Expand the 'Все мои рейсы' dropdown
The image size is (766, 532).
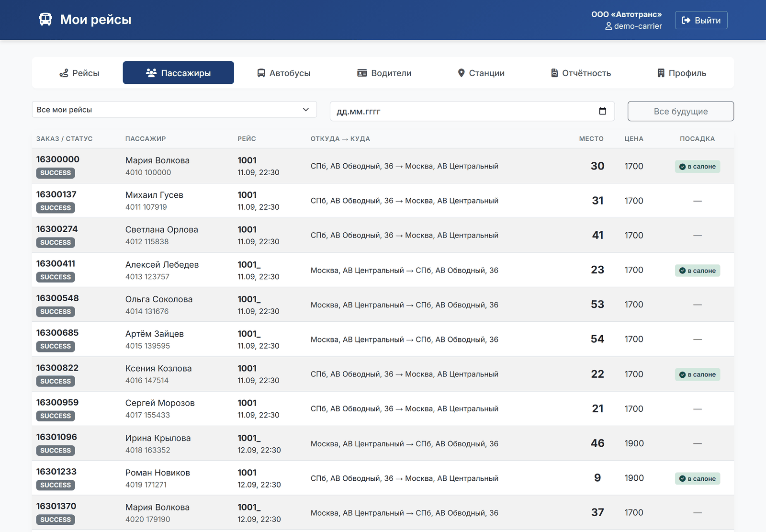(x=174, y=110)
